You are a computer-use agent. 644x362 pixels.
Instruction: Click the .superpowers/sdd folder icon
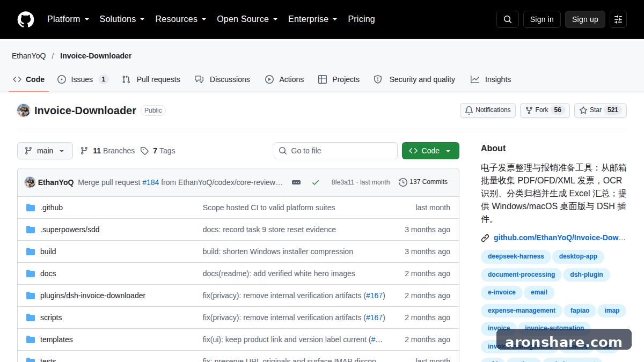tap(31, 230)
